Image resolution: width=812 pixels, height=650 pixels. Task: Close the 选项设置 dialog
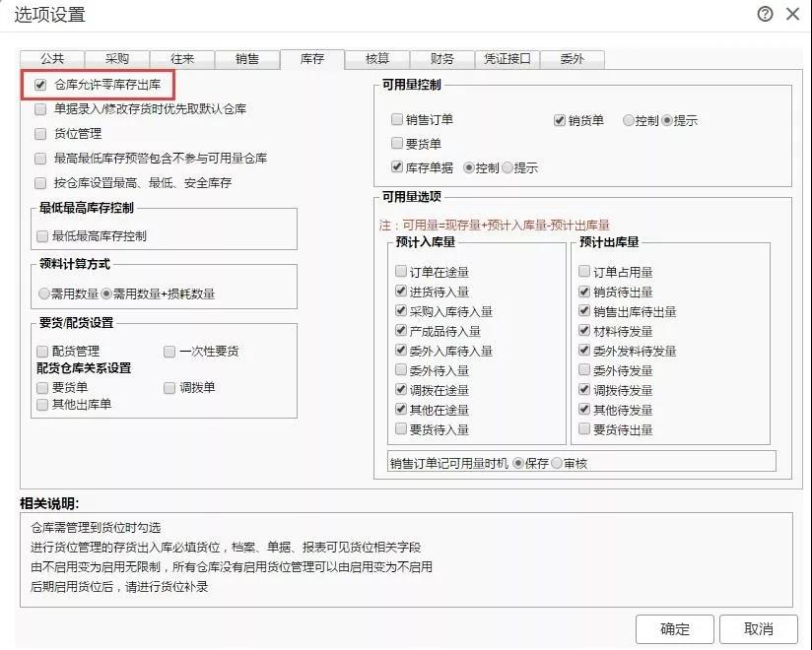(793, 14)
